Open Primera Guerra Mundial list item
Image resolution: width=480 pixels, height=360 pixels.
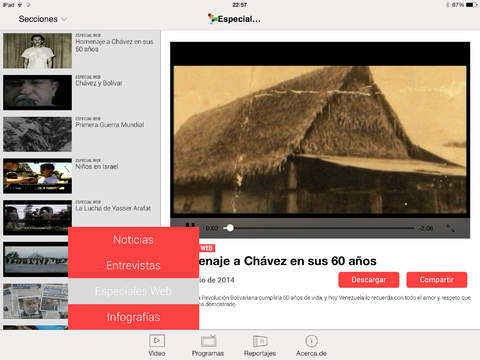coord(82,134)
